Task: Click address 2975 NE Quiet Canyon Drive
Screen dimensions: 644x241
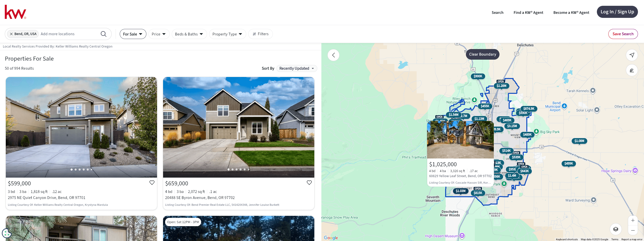Action: (47, 198)
